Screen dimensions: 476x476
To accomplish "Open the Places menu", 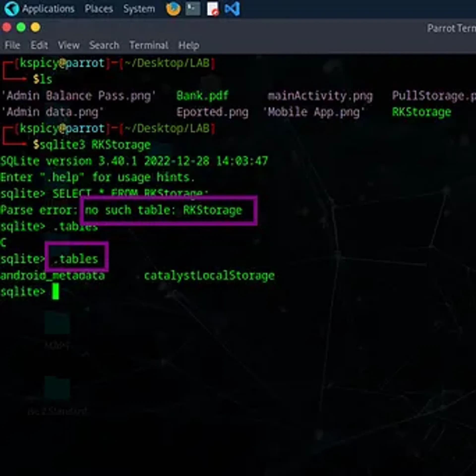I will coord(99,9).
